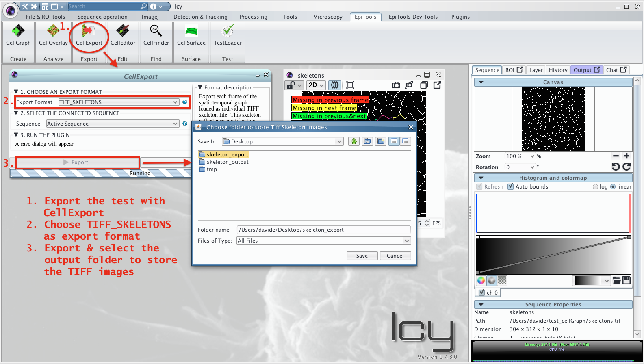Open plugin puzzle icon in title bar

[35, 6]
